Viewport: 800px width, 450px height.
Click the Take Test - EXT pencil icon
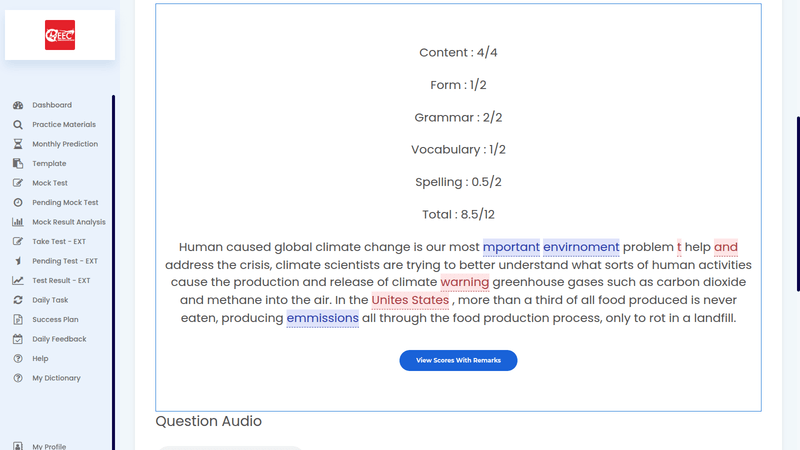18,241
